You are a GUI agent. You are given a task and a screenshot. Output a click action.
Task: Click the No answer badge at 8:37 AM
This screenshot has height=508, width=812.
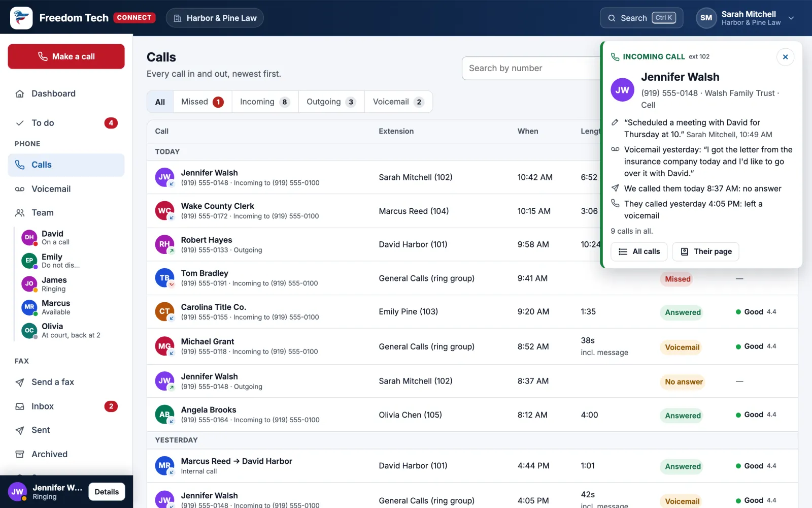click(684, 382)
